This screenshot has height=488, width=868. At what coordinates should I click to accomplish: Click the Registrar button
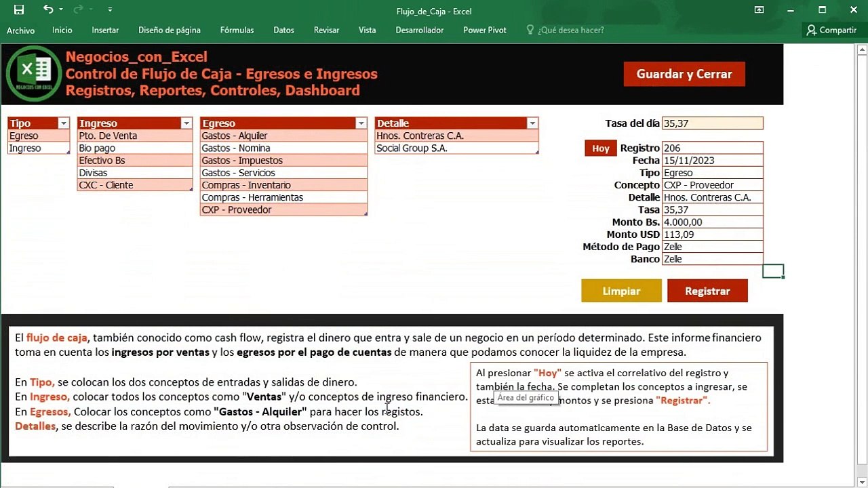point(707,291)
